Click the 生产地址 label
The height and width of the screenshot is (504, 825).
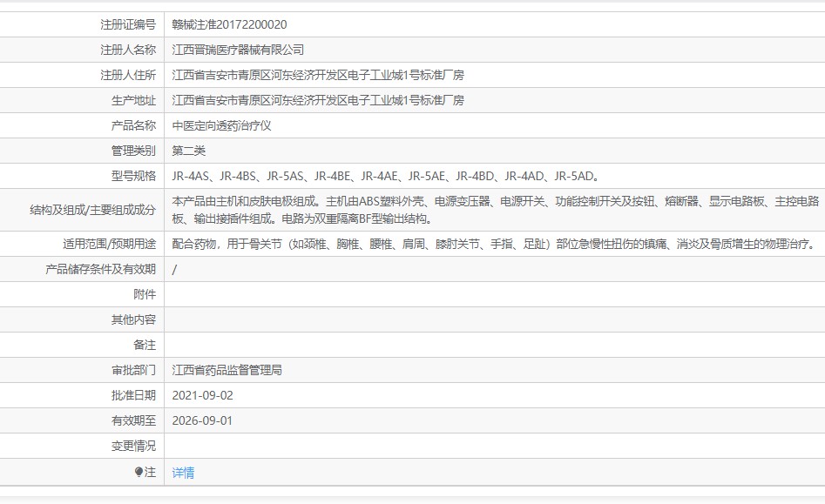(x=133, y=100)
